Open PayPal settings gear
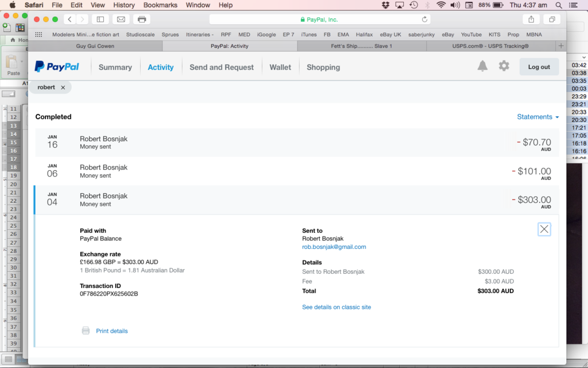588x368 pixels. coord(504,66)
